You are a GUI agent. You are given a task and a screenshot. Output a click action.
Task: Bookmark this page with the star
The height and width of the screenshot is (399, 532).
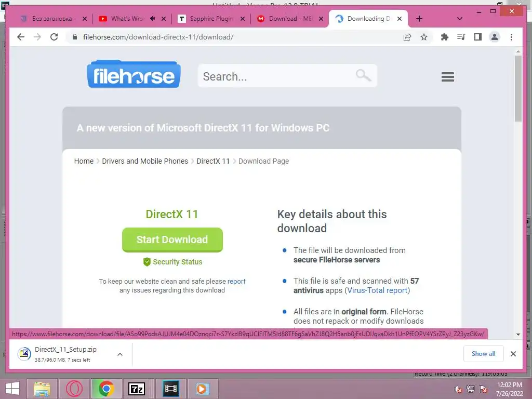click(424, 37)
